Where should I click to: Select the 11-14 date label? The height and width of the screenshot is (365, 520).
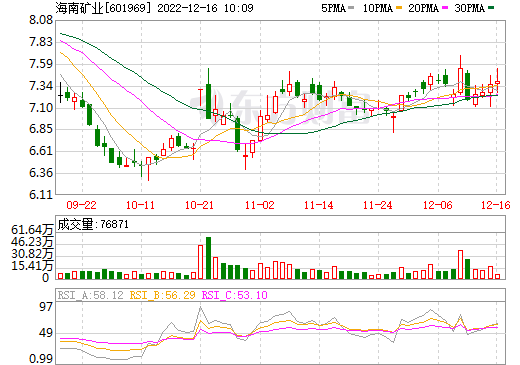point(319,205)
